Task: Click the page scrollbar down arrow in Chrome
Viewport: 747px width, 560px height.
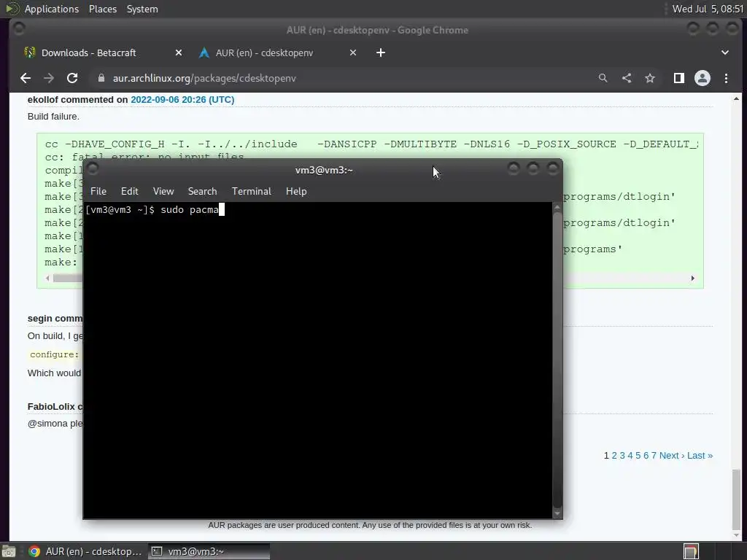Action: click(736, 535)
